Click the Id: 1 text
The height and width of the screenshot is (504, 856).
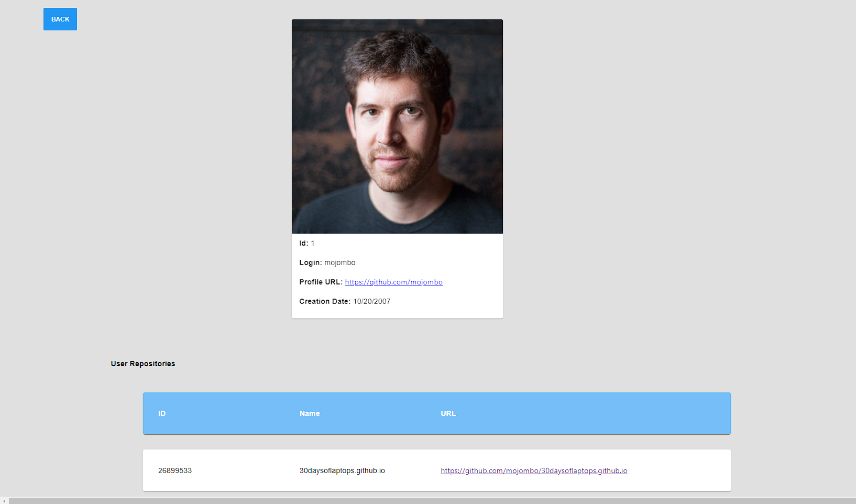(x=307, y=243)
